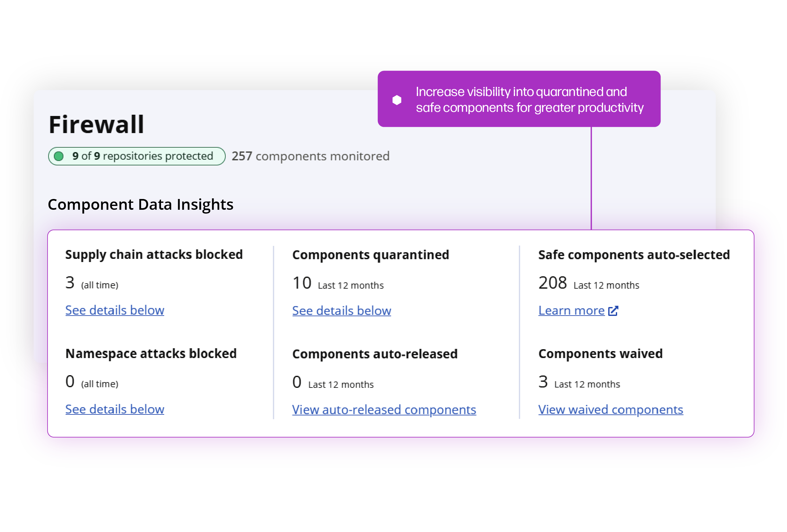Click View waived components
787x532 pixels.
[x=610, y=409]
